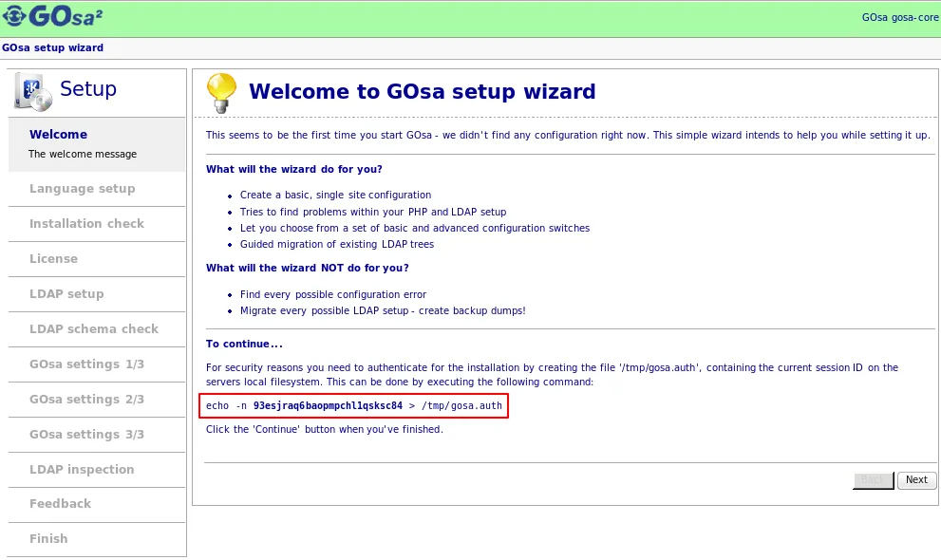
Task: Open the LDAP inspection step
Action: click(82, 470)
